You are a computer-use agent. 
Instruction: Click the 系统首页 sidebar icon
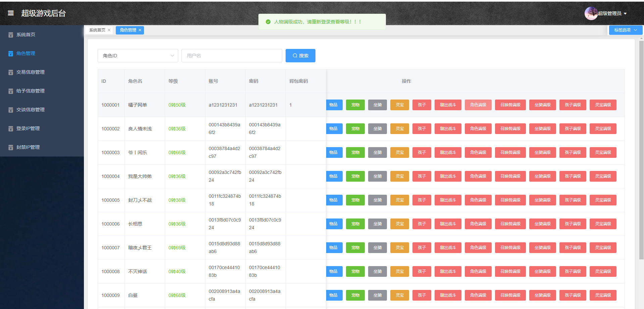[x=11, y=35]
